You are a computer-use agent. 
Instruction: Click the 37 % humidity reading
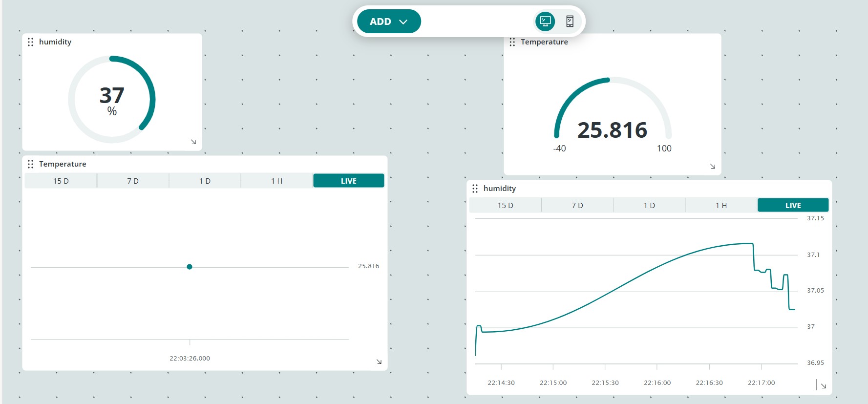[112, 100]
